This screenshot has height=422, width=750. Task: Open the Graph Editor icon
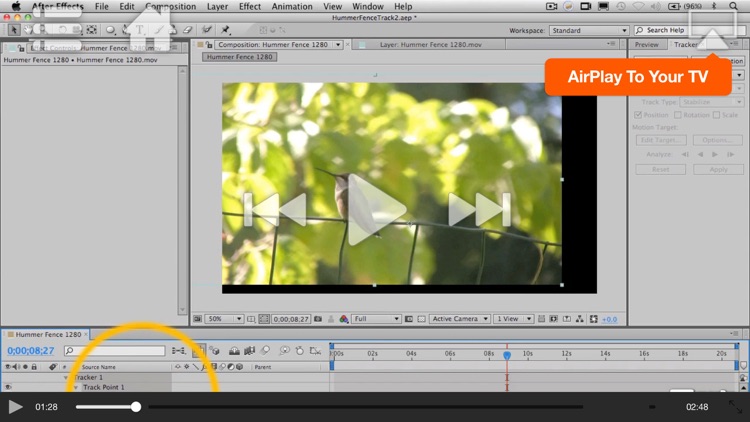point(315,351)
